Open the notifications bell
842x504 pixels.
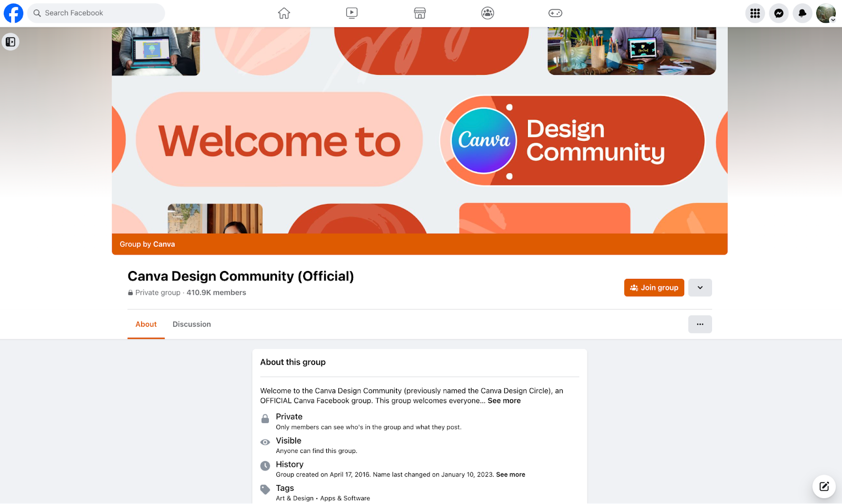coord(802,13)
